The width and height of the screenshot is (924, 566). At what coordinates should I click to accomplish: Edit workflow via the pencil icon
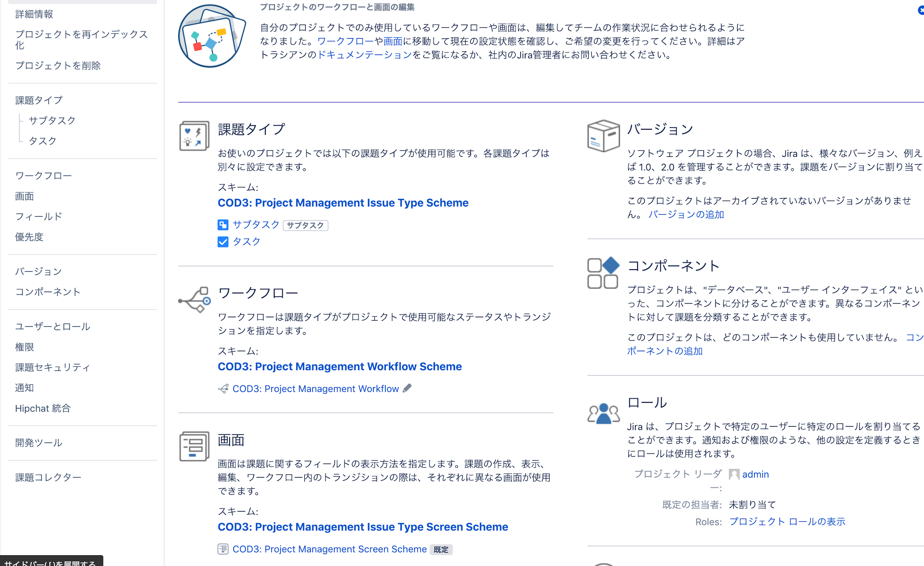click(407, 388)
